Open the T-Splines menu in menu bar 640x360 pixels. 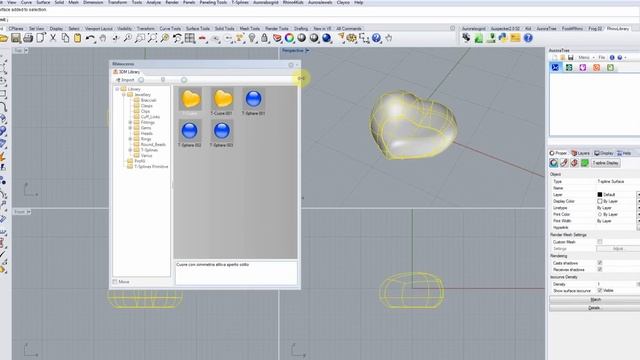tap(240, 2)
